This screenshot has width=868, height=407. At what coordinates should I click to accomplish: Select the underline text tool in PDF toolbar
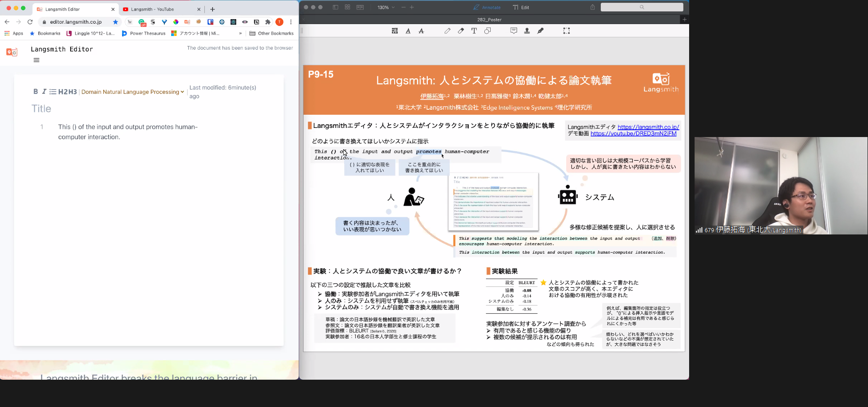pyautogui.click(x=408, y=31)
